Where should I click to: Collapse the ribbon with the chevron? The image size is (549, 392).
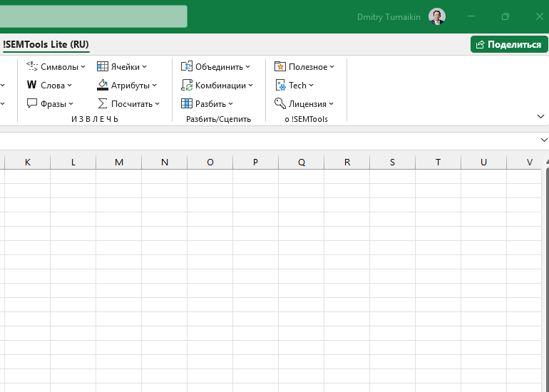540,116
